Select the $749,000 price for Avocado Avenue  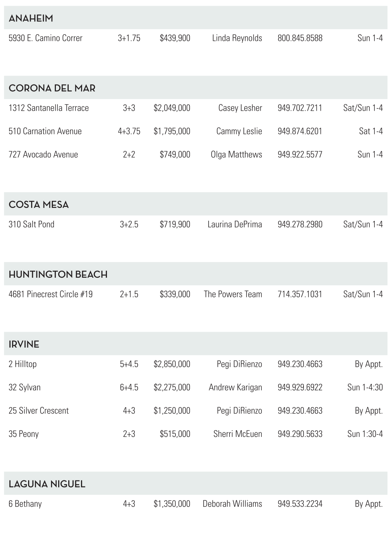[175, 155]
